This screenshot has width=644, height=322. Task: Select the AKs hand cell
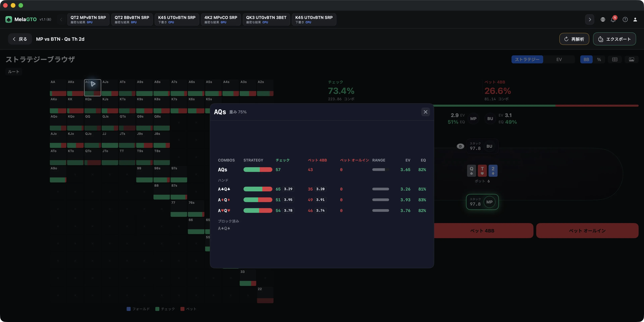75,88
